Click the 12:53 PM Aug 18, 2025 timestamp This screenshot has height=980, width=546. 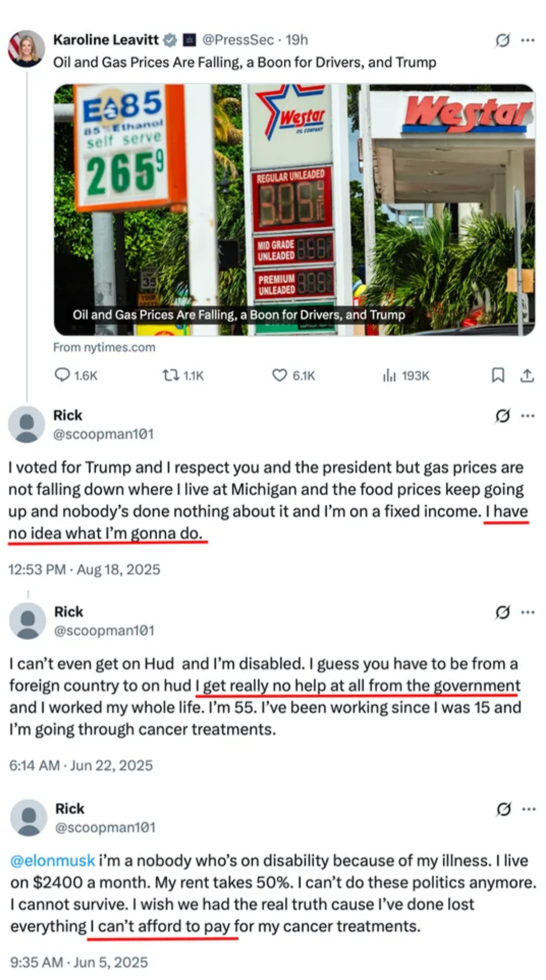[84, 569]
